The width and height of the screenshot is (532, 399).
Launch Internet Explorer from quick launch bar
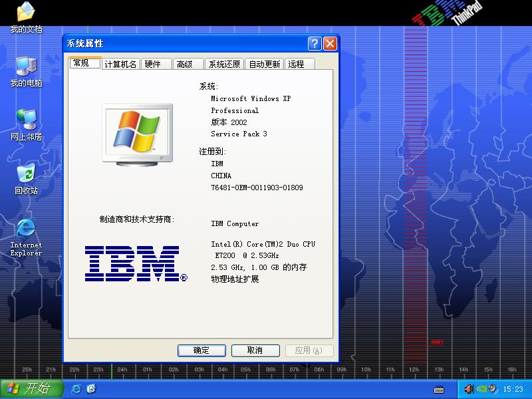point(76,389)
